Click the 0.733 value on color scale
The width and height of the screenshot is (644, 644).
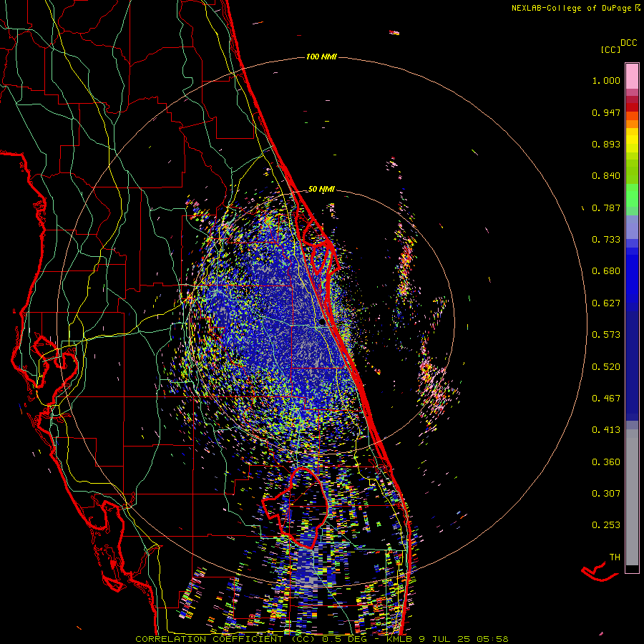pos(606,240)
